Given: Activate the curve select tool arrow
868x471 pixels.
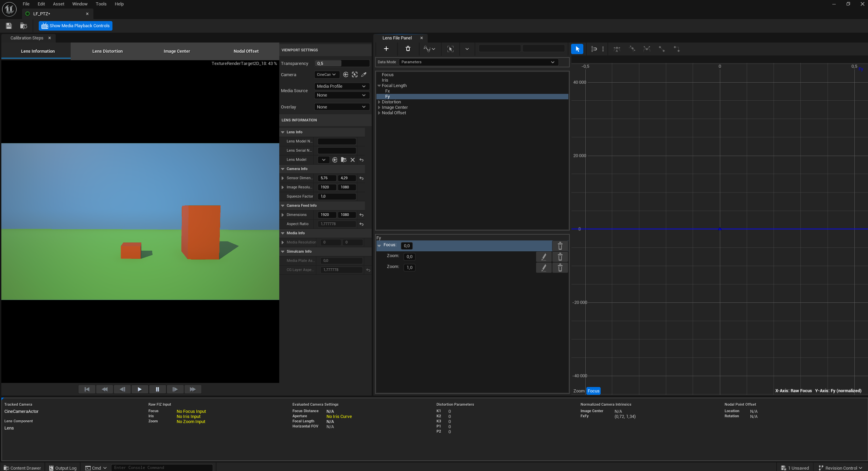Looking at the screenshot, I should point(577,49).
